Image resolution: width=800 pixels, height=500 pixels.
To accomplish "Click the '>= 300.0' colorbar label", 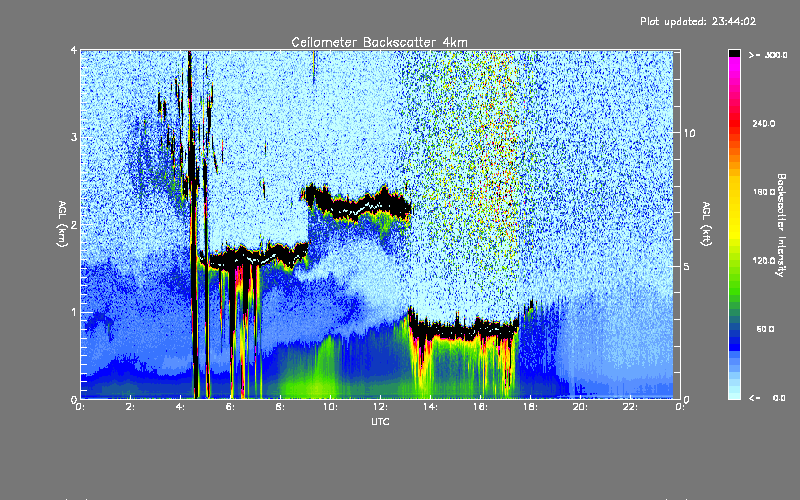I will tap(768, 55).
